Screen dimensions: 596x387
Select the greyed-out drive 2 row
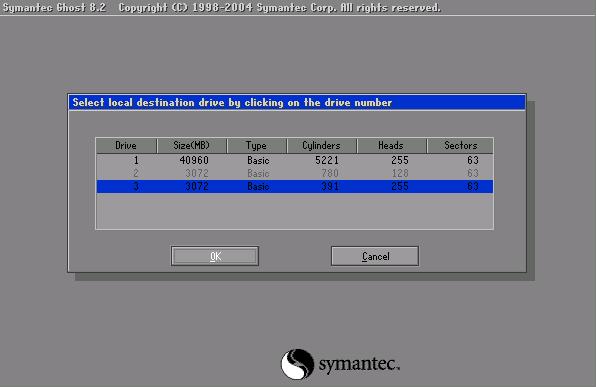[295, 173]
